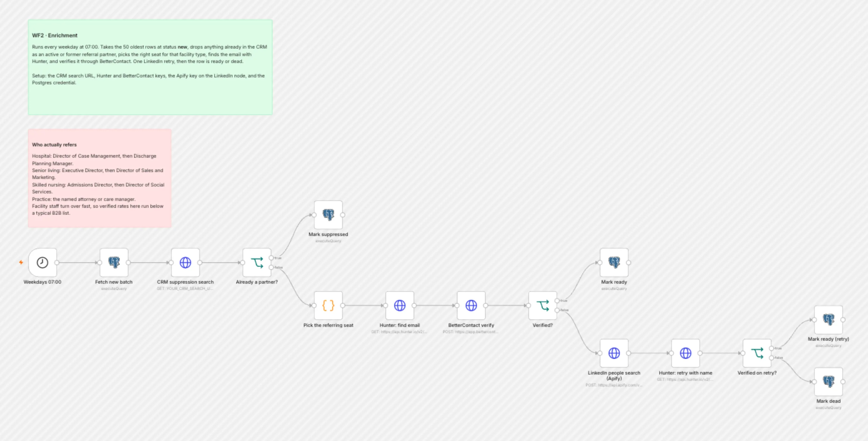Select the Weekdays 07:00 schedule trigger node
This screenshot has width=868, height=441.
(x=42, y=262)
